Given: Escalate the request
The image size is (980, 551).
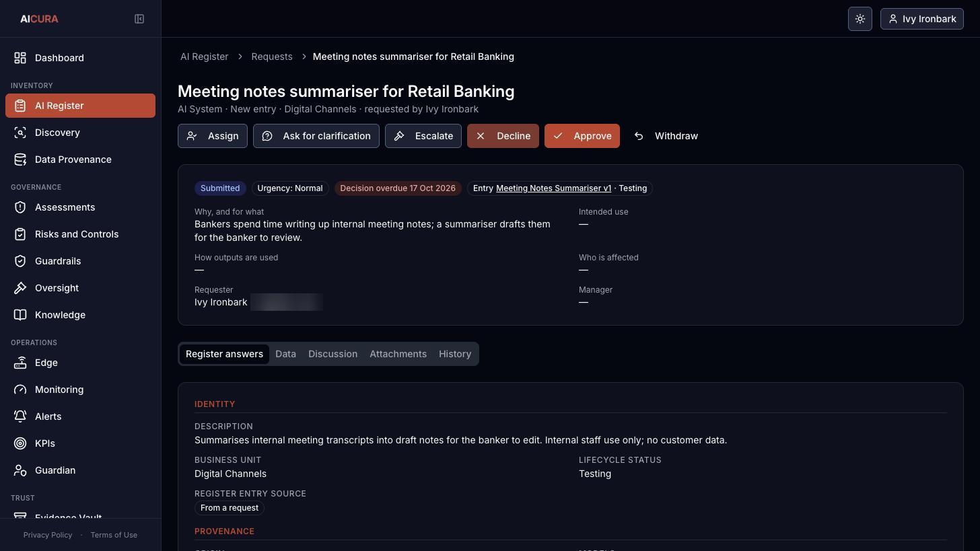Looking at the screenshot, I should tap(423, 136).
